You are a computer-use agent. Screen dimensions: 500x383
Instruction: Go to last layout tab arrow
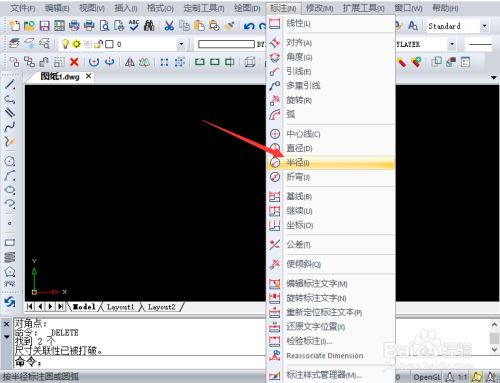(61, 306)
